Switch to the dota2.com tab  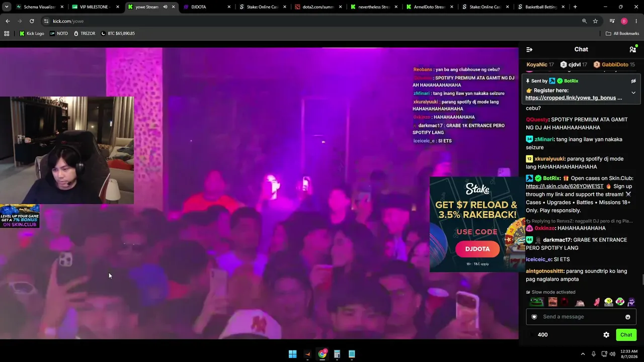[x=318, y=7]
